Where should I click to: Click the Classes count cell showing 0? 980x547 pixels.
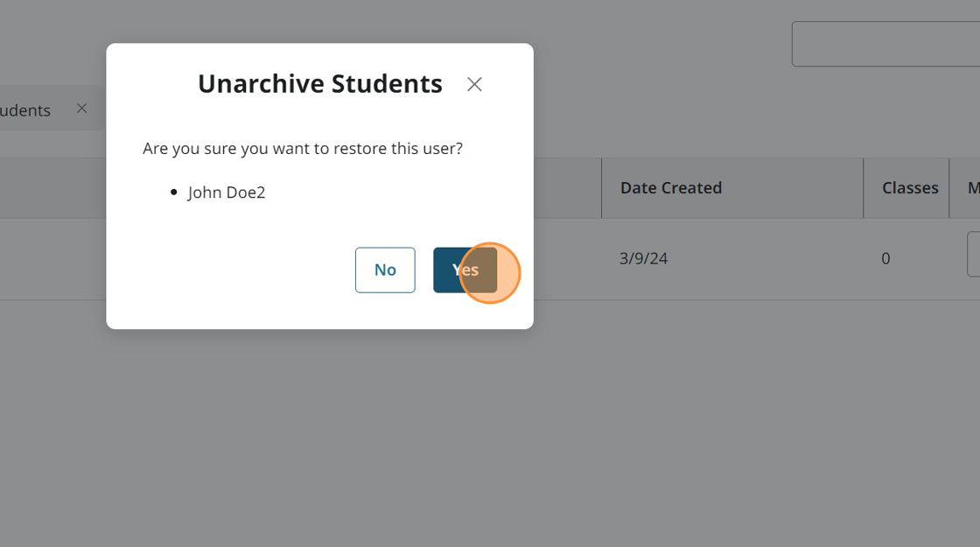coord(885,259)
